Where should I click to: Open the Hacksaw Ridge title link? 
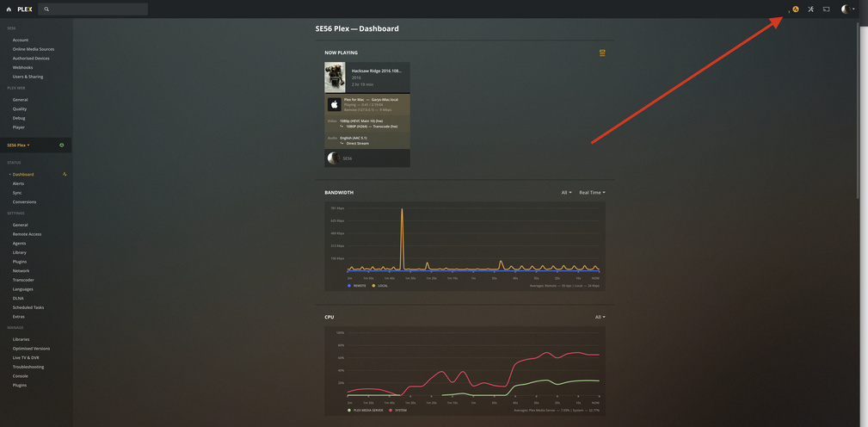pyautogui.click(x=377, y=71)
